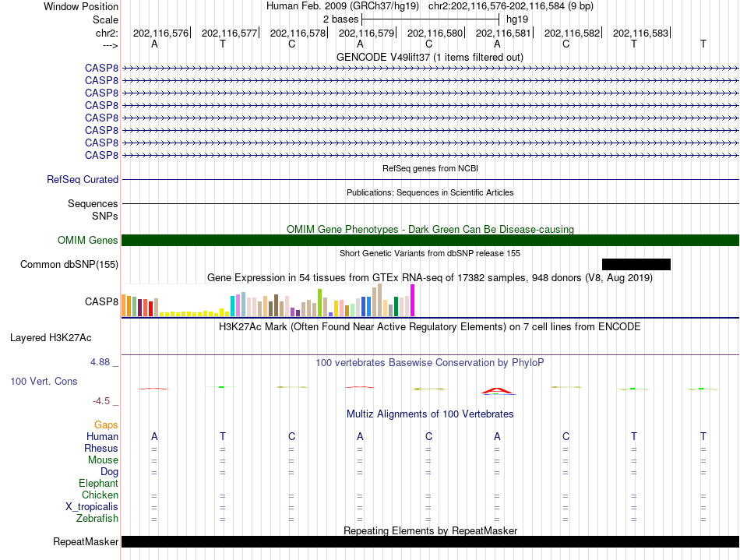
Task: Select the Zebrafish alignment row label
Action: point(97,518)
